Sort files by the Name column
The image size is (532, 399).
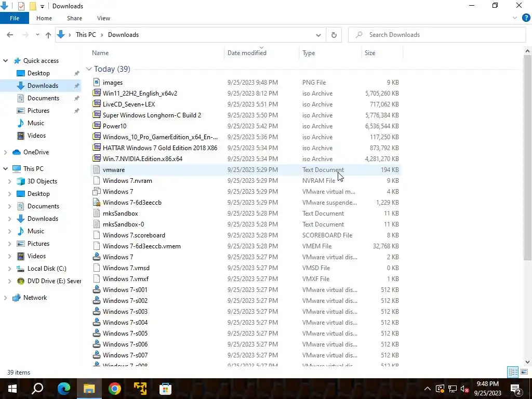100,53
